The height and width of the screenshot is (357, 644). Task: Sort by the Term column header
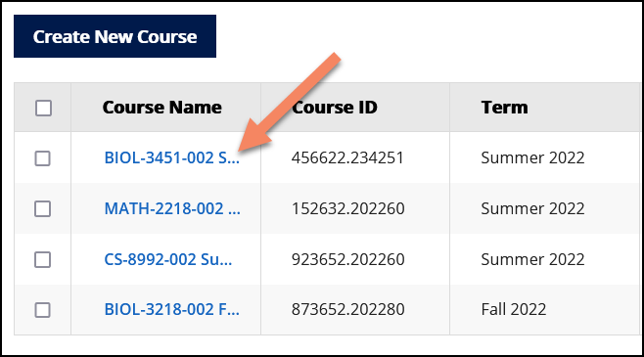(504, 108)
